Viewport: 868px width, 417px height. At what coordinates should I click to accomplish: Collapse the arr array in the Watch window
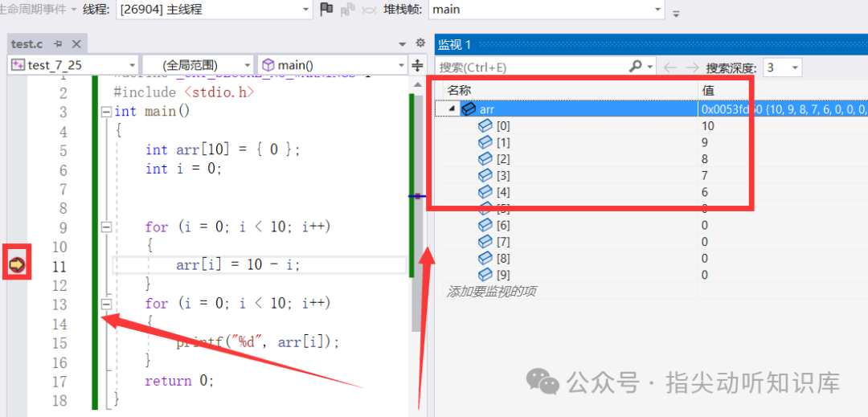(x=452, y=109)
